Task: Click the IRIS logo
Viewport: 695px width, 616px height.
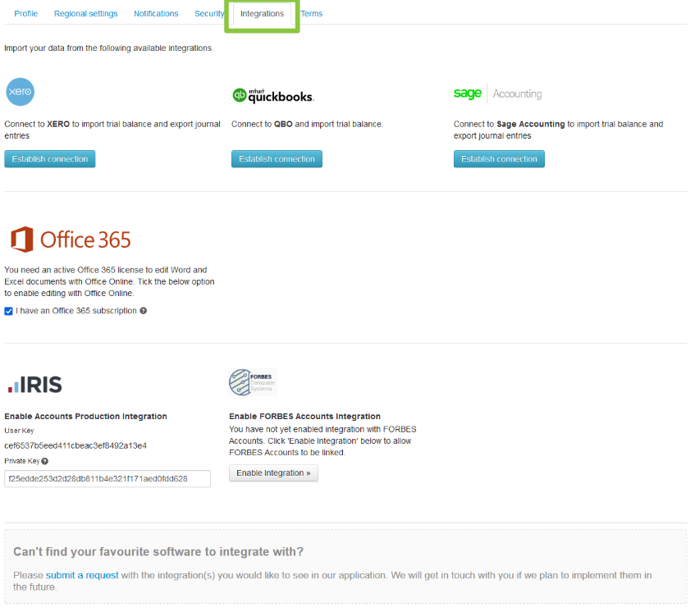Action: point(34,384)
